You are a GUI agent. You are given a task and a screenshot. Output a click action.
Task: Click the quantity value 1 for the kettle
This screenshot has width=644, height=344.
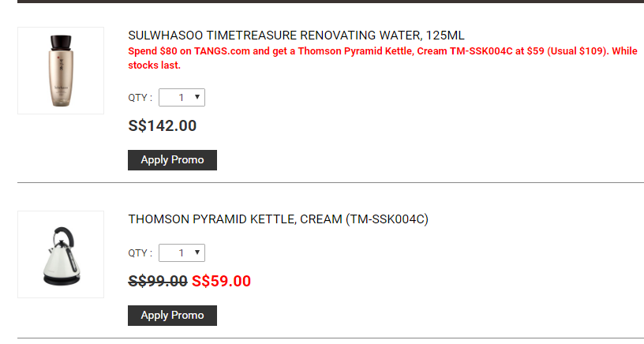181,253
